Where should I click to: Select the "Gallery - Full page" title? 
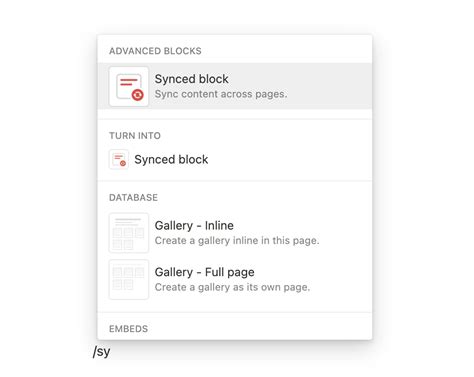[205, 272]
